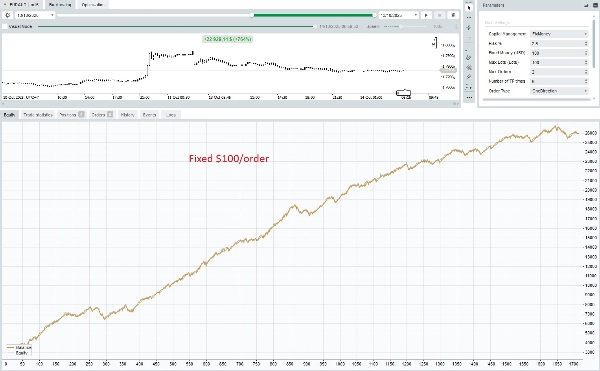Switch to the Backtesting tab
600x371 pixels.
60,5
